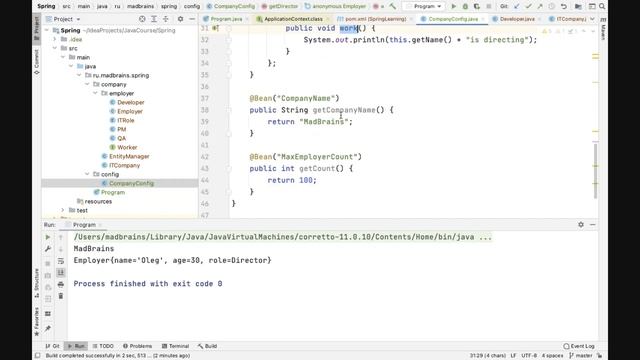Viewport: 640px width, 360px height.
Task: Clear console with trash icon
Action: (61, 296)
